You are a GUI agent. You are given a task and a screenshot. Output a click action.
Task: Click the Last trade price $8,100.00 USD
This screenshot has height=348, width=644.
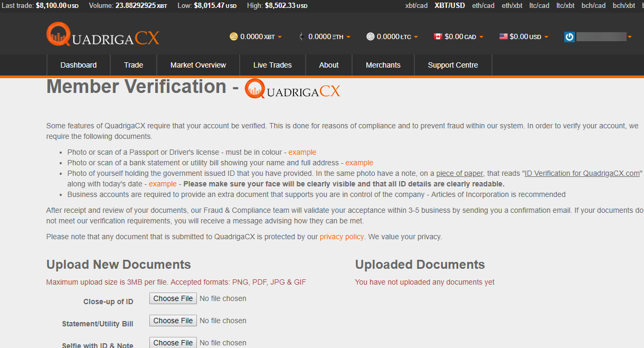(x=58, y=5)
